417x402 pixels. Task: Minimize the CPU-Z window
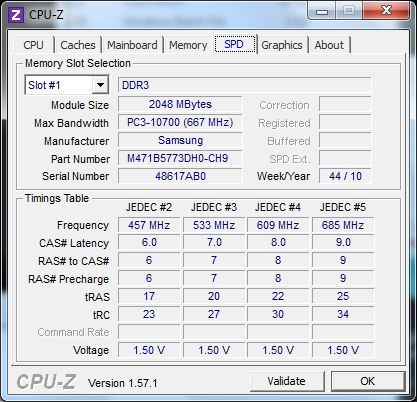(322, 11)
